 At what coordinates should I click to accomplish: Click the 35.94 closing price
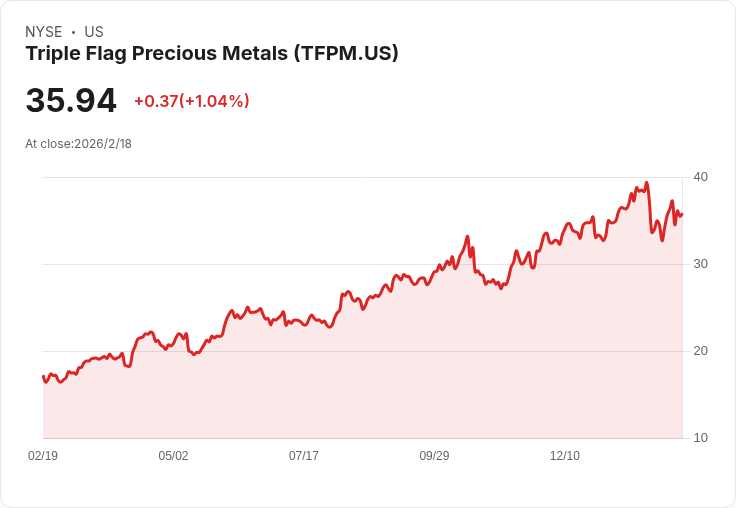pyautogui.click(x=71, y=101)
